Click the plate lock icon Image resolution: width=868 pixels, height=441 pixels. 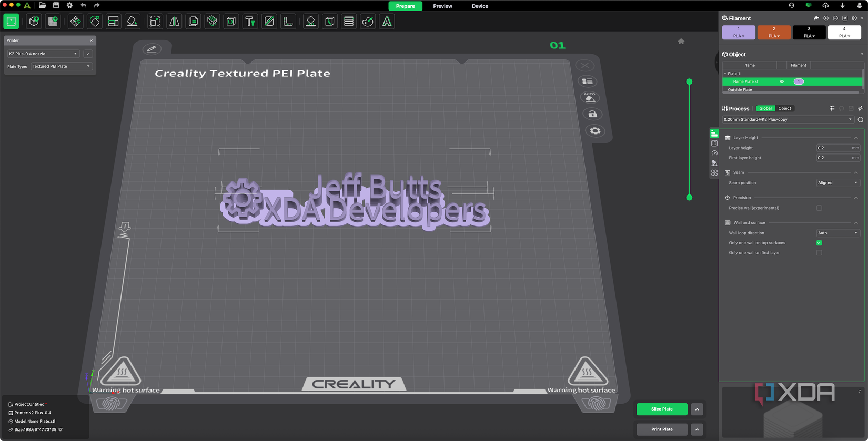click(x=592, y=114)
